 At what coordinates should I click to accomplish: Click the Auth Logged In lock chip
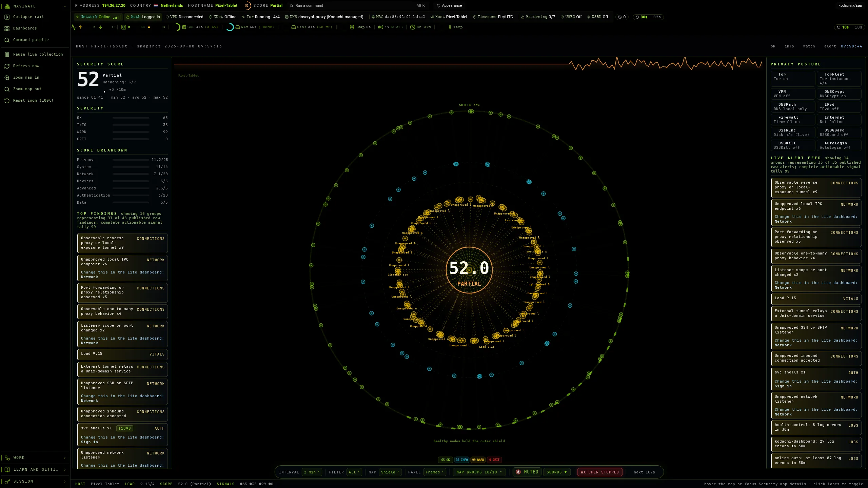pyautogui.click(x=143, y=17)
